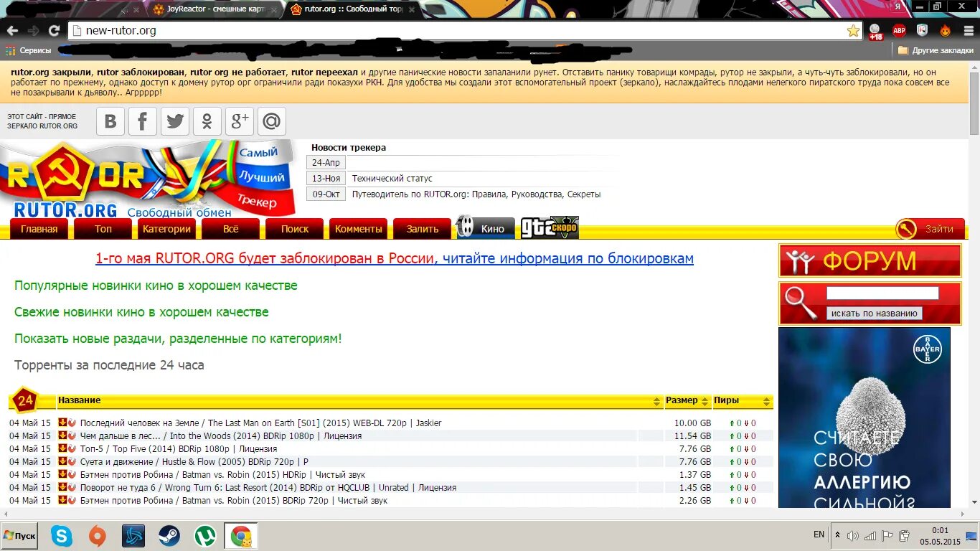Open the Кино section button
The height and width of the screenshot is (551, 980).
[x=486, y=228]
